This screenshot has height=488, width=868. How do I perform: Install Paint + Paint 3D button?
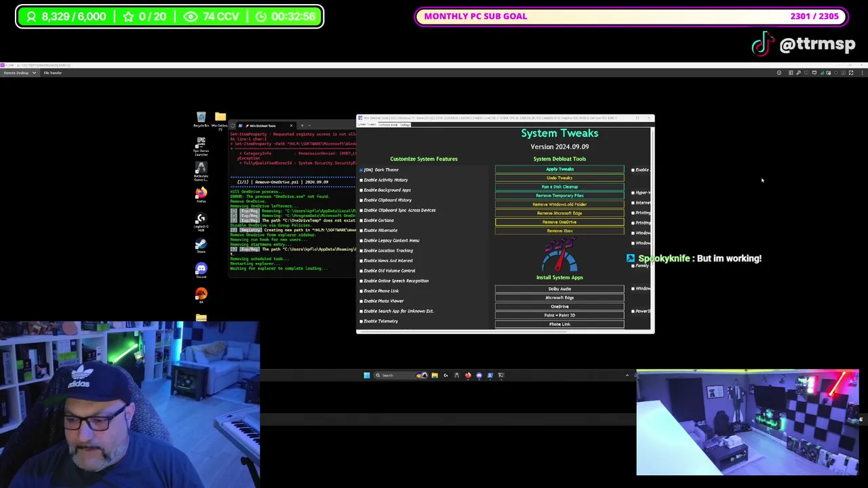559,316
